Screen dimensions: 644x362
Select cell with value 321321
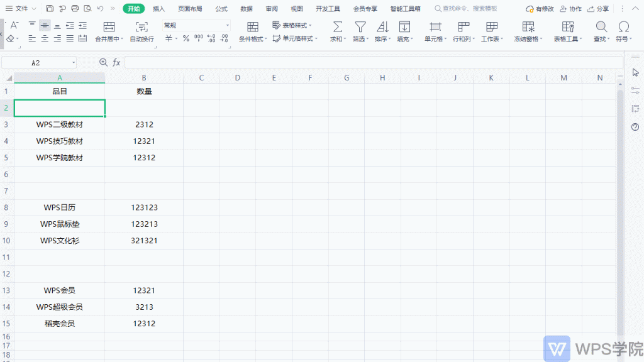click(144, 241)
